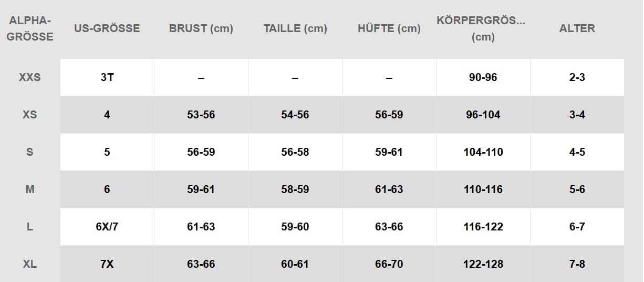The image size is (644, 282).
Task: Click the XS row label
Action: pos(30,115)
